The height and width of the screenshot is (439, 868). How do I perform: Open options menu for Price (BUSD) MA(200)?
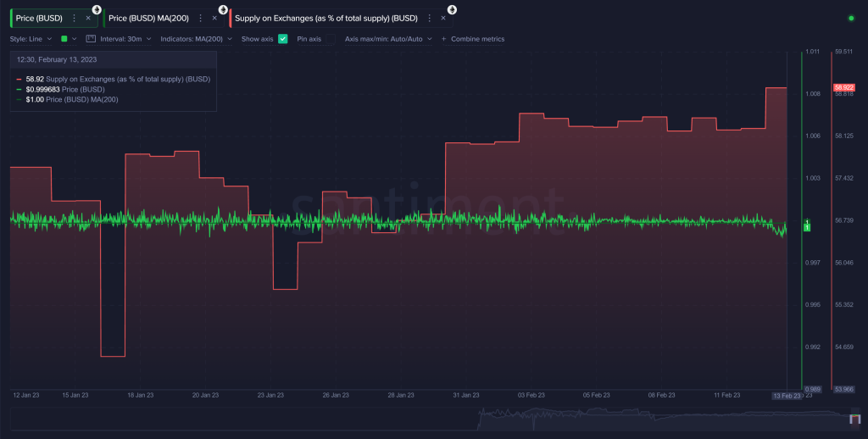[200, 19]
